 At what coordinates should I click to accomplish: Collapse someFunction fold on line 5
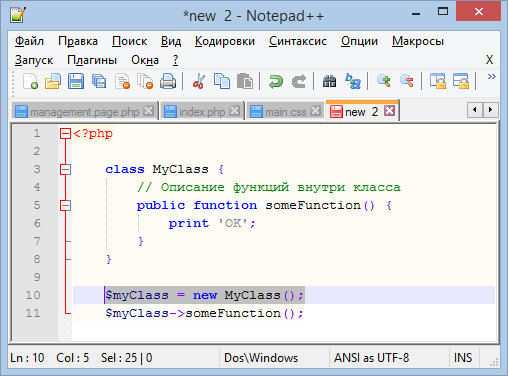[65, 205]
